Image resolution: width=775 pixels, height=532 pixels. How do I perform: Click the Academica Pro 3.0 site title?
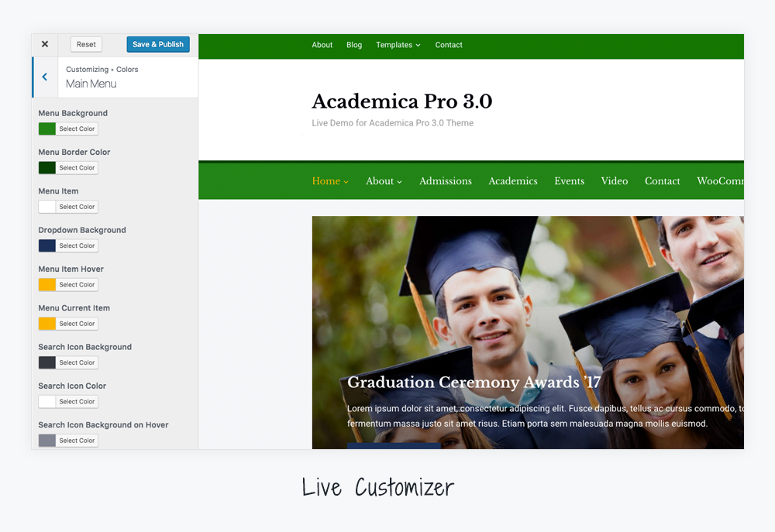401,101
